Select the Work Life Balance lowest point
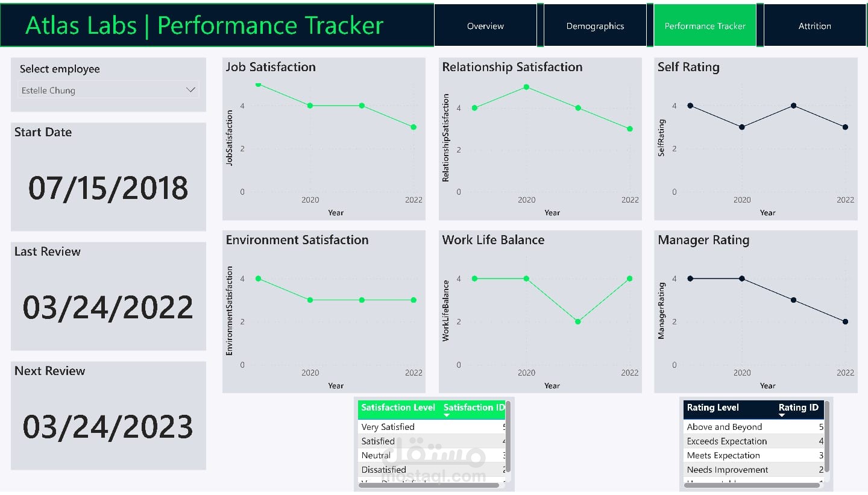The width and height of the screenshot is (868, 495). coord(577,321)
